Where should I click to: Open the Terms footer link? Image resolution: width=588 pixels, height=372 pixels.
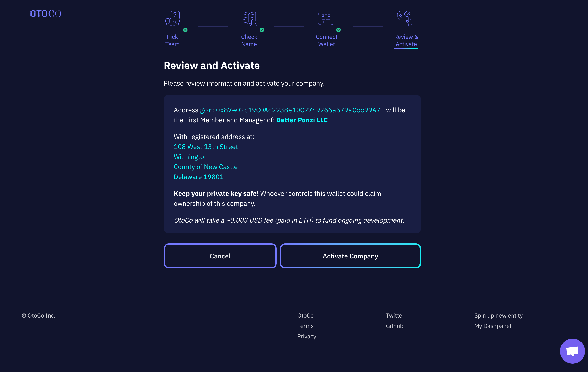click(305, 326)
